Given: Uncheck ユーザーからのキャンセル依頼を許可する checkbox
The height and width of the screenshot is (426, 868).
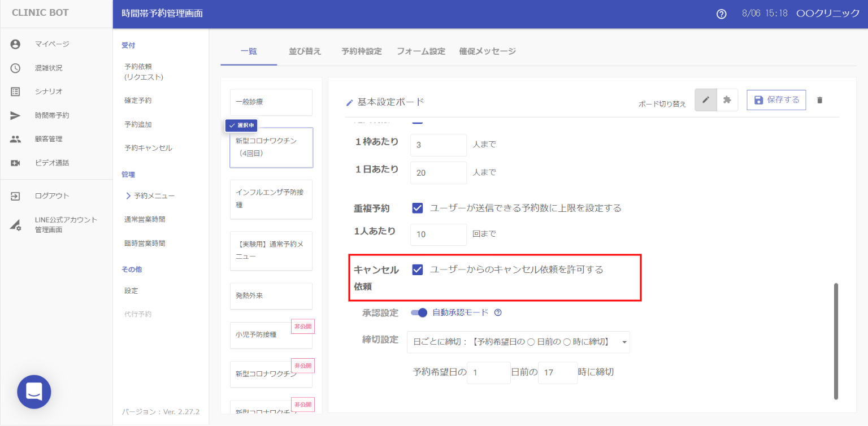Looking at the screenshot, I should [418, 269].
